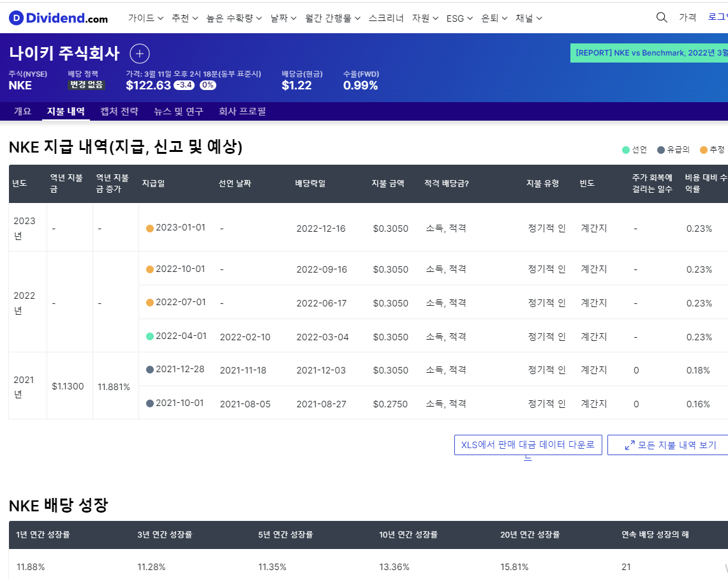
Task: Switch to the 개요 tab
Action: click(x=22, y=112)
